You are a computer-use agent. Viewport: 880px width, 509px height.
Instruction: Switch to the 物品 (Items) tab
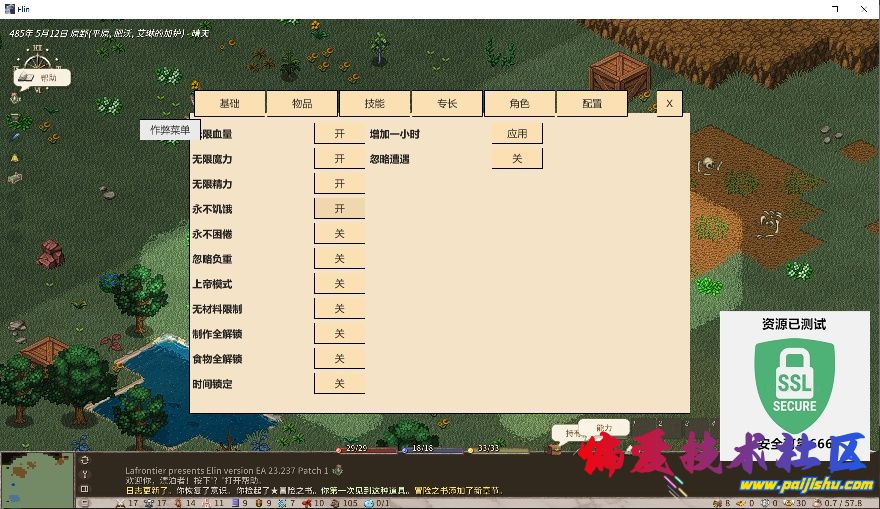tap(302, 104)
